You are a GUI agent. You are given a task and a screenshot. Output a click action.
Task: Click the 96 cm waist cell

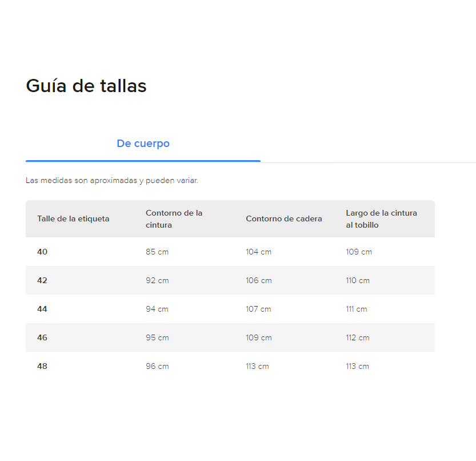[x=157, y=366]
